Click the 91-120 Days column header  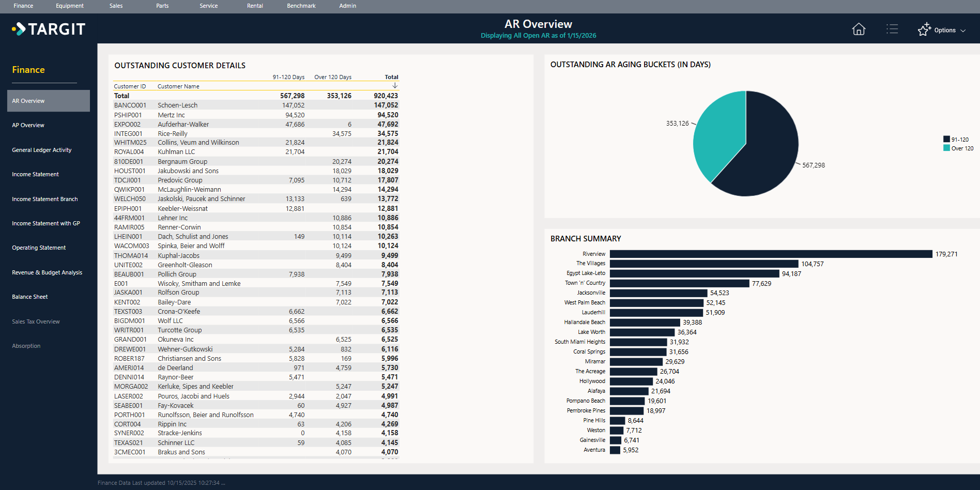(x=288, y=77)
